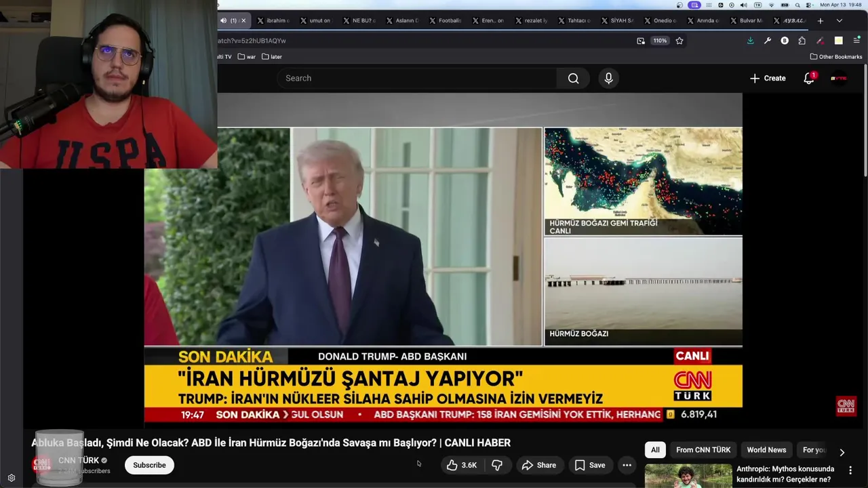This screenshot has height=488, width=868.
Task: Click the yellow note extension icon
Action: click(839, 41)
